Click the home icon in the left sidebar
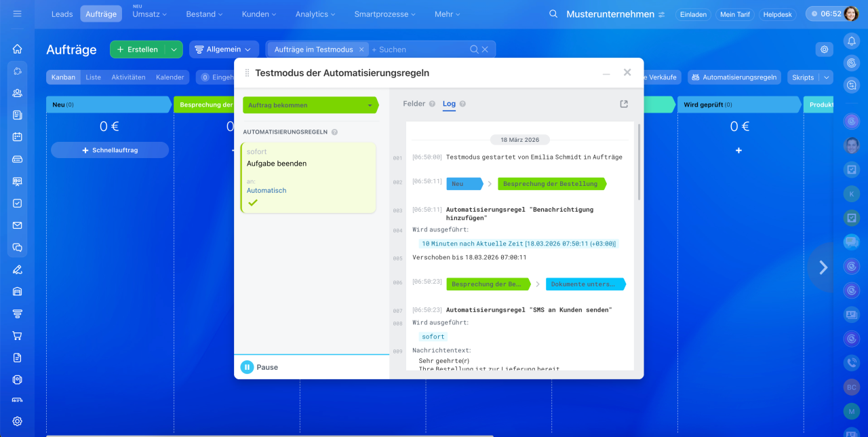The height and width of the screenshot is (437, 868). [18, 49]
